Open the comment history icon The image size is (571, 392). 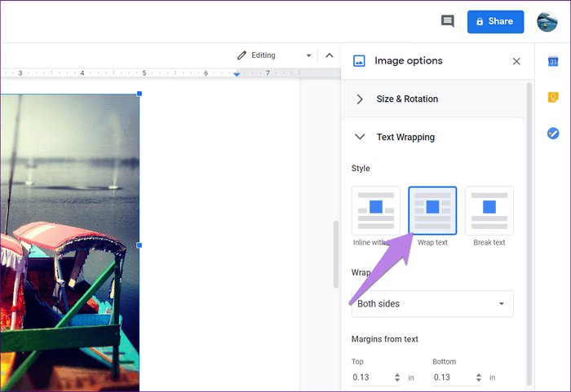448,21
